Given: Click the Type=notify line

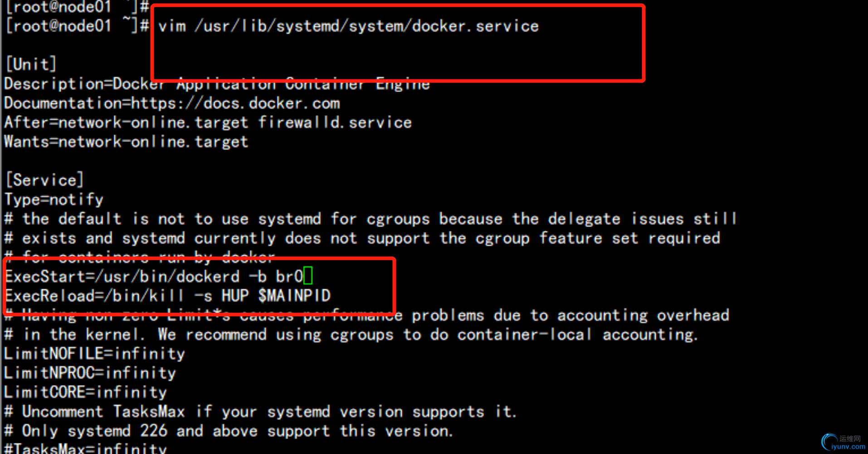Looking at the screenshot, I should click(x=54, y=200).
